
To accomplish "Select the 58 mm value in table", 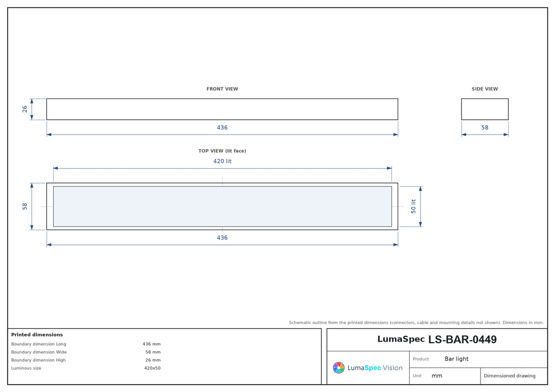I will coord(153,352).
